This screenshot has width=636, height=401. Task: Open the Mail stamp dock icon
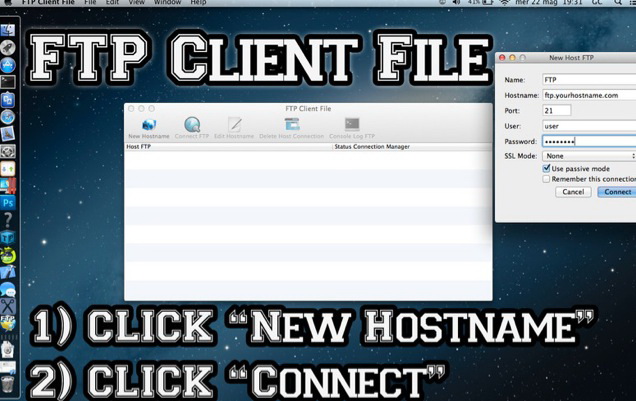[x=8, y=134]
